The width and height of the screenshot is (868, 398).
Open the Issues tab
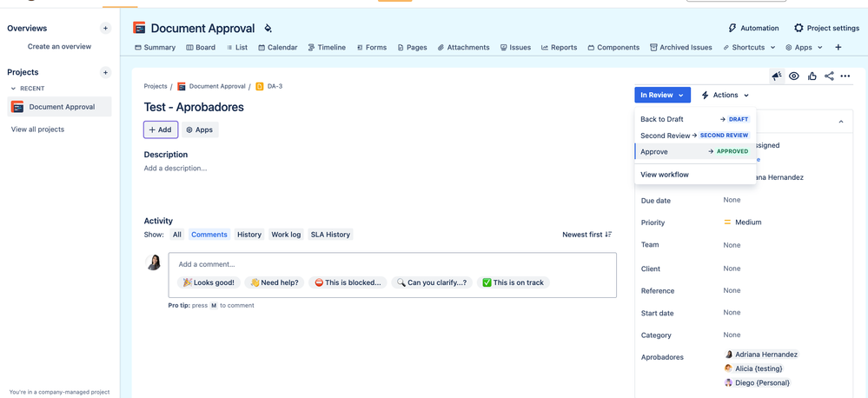515,48
